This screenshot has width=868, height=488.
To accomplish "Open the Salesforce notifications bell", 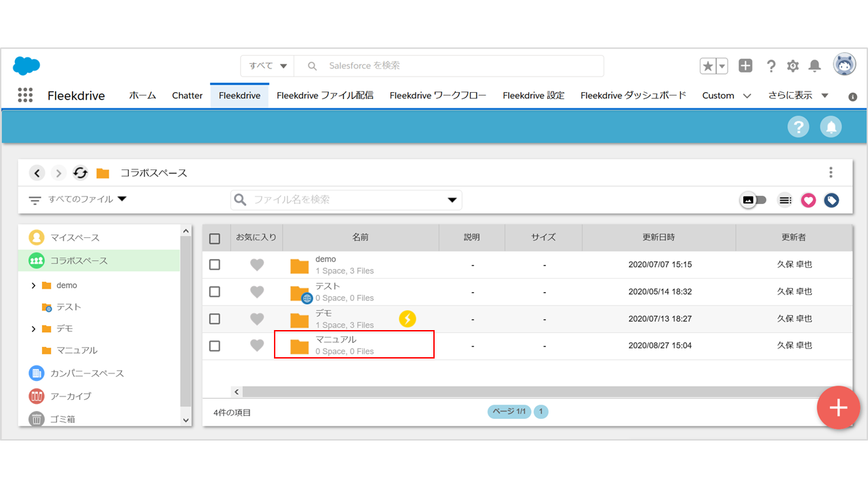I will click(815, 66).
